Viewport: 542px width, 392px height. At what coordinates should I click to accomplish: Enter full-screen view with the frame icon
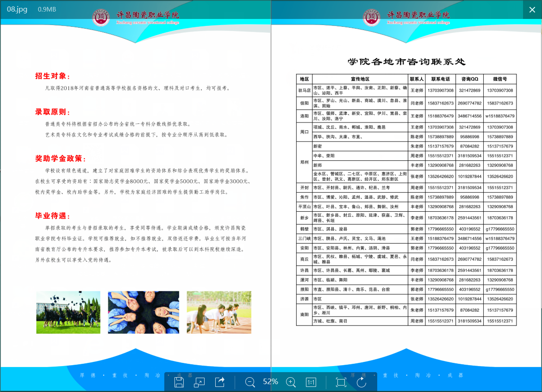[341, 382]
